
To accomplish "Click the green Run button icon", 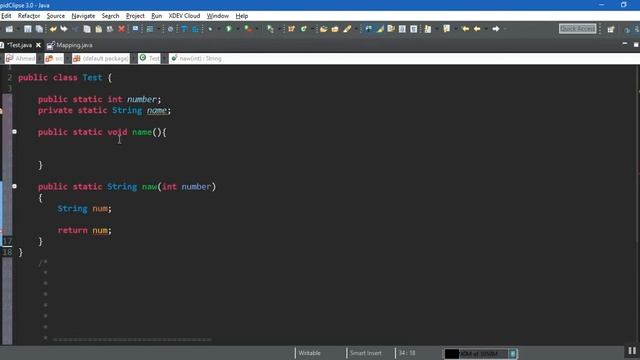I will tap(229, 29).
